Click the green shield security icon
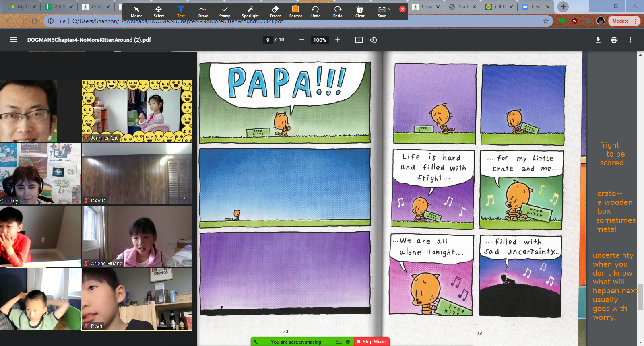644x346 pixels. [x=348, y=342]
